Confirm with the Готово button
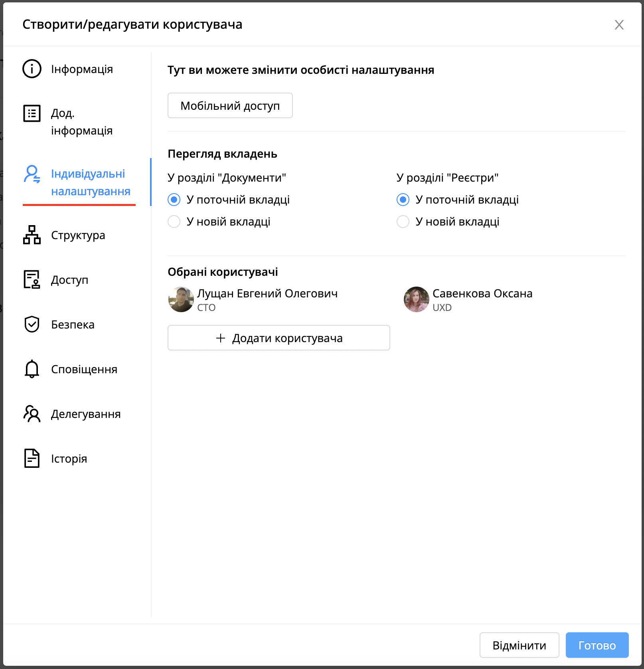The height and width of the screenshot is (669, 644). [597, 645]
